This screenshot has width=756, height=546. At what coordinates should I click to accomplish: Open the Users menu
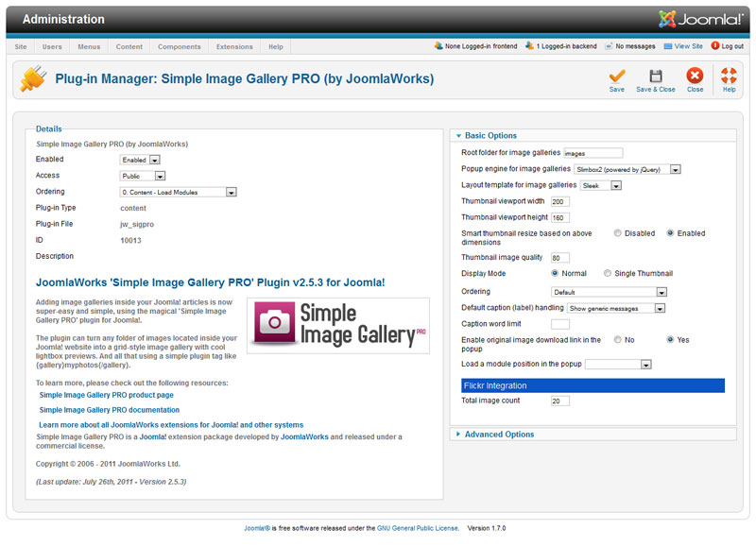coord(52,46)
